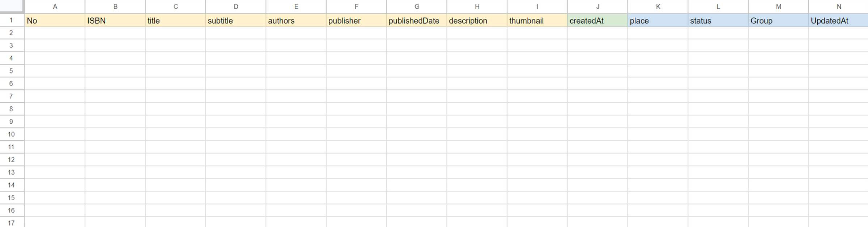This screenshot has width=868, height=227.
Task: Select the 'place' header cell
Action: pyautogui.click(x=658, y=20)
